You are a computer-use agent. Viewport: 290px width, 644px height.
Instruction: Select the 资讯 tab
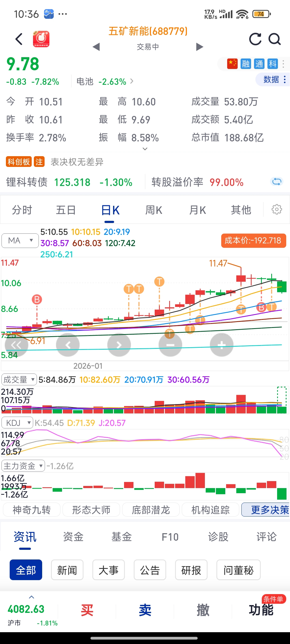coord(25,537)
